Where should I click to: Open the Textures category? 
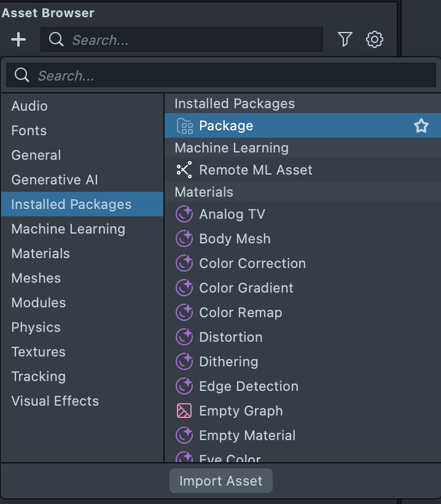tap(38, 352)
